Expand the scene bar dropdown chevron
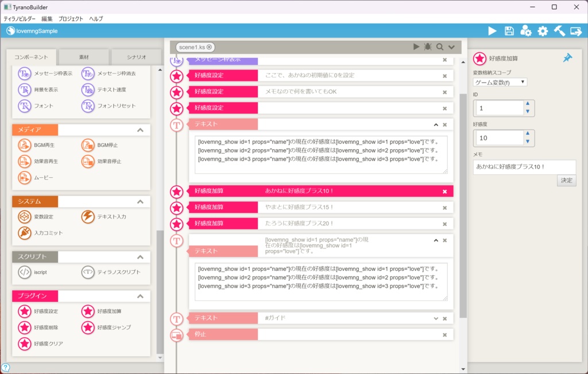 click(x=451, y=47)
